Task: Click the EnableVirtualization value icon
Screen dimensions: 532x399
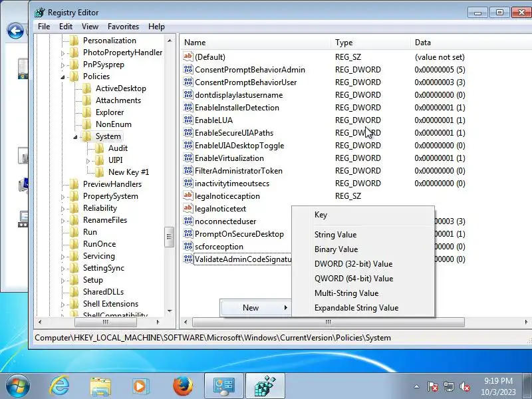Action: pyautogui.click(x=188, y=158)
